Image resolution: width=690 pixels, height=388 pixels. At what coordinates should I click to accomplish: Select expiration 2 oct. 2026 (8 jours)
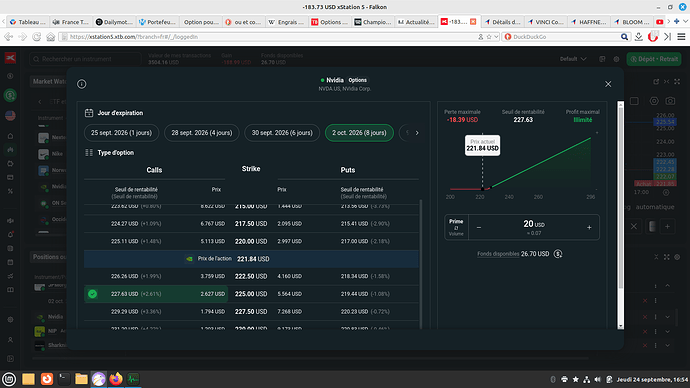359,133
